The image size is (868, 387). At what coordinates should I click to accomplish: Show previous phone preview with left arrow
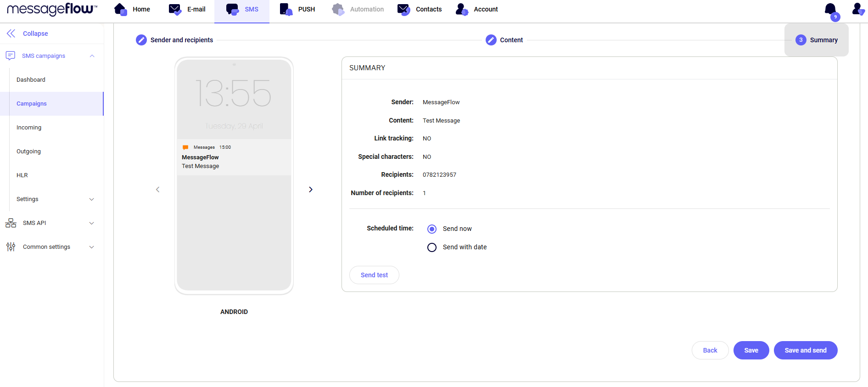pyautogui.click(x=158, y=190)
